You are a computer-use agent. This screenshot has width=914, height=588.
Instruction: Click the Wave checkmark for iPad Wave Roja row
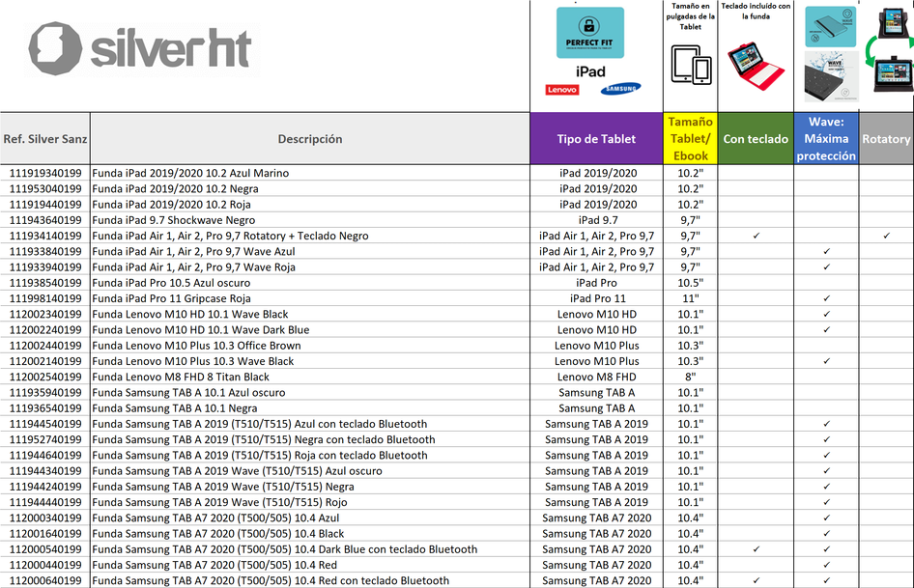coord(827,267)
